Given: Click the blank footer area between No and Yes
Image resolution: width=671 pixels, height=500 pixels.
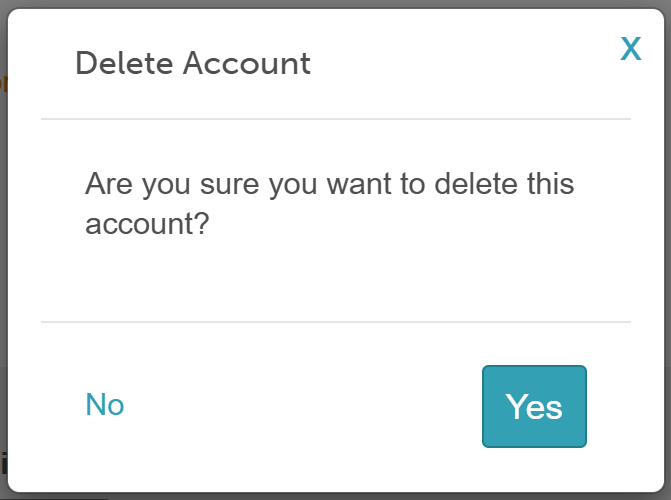Looking at the screenshot, I should coord(303,406).
